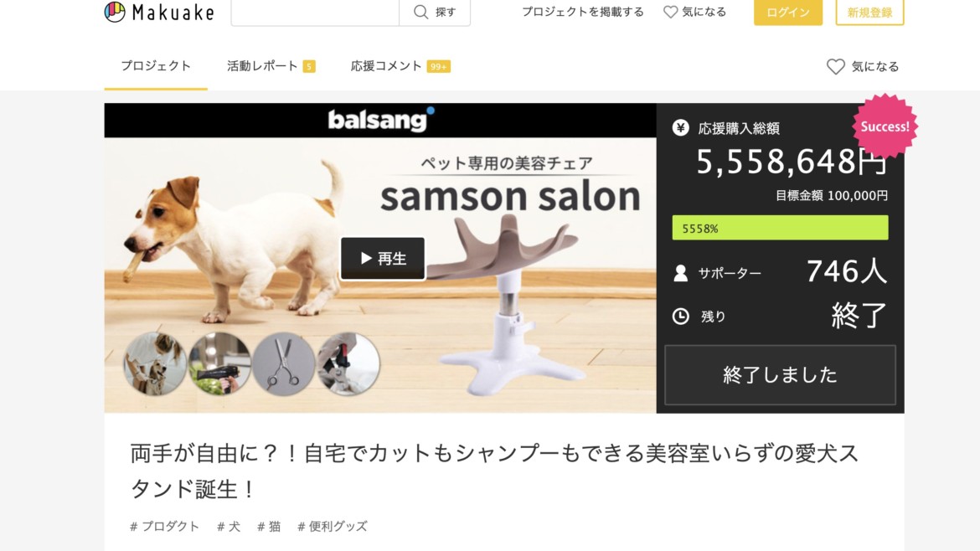
Task: Click the header heart 気になる icon
Action: (671, 12)
